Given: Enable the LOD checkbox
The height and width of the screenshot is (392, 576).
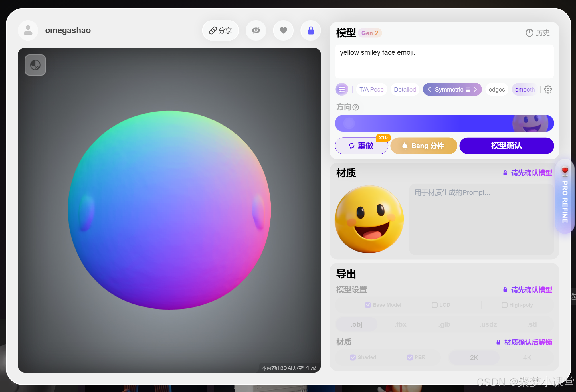Looking at the screenshot, I should (x=434, y=305).
